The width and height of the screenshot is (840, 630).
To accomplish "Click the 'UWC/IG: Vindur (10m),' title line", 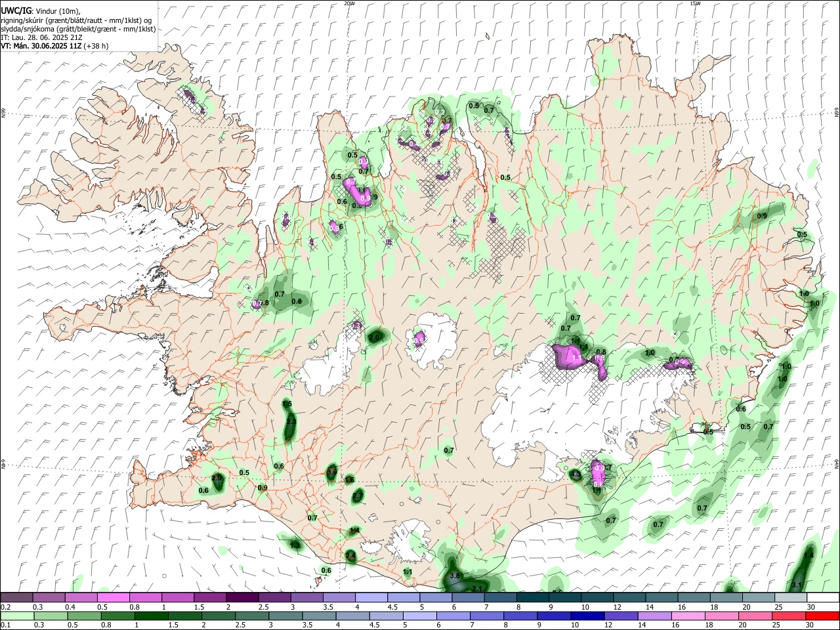I will click(40, 10).
